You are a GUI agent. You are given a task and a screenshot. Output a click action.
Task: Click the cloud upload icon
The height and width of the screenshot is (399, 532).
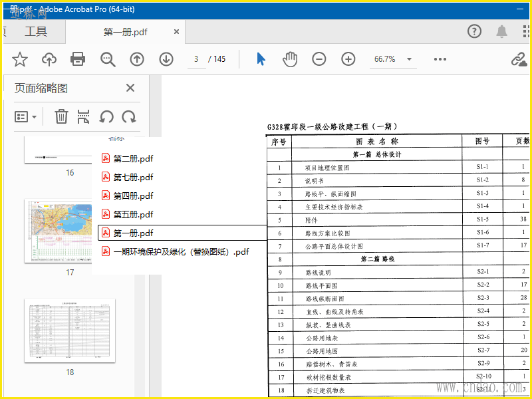(49, 59)
